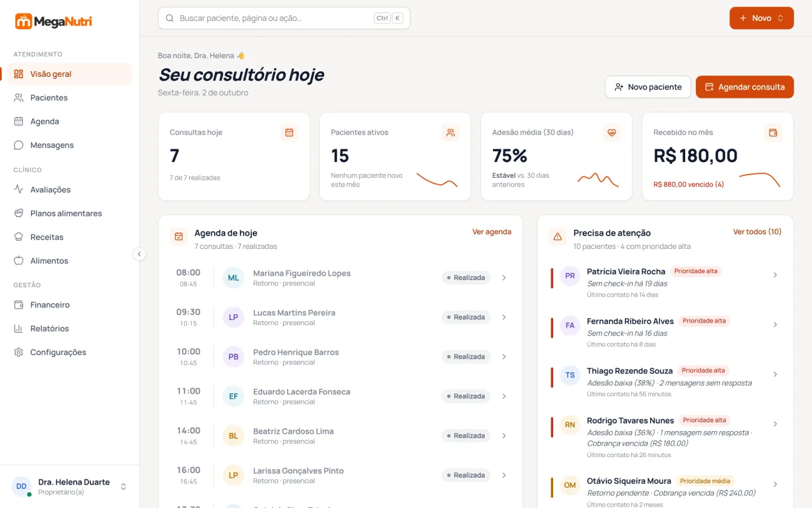Click the Planos alimentares icon
This screenshot has width=812, height=508.
click(x=18, y=213)
